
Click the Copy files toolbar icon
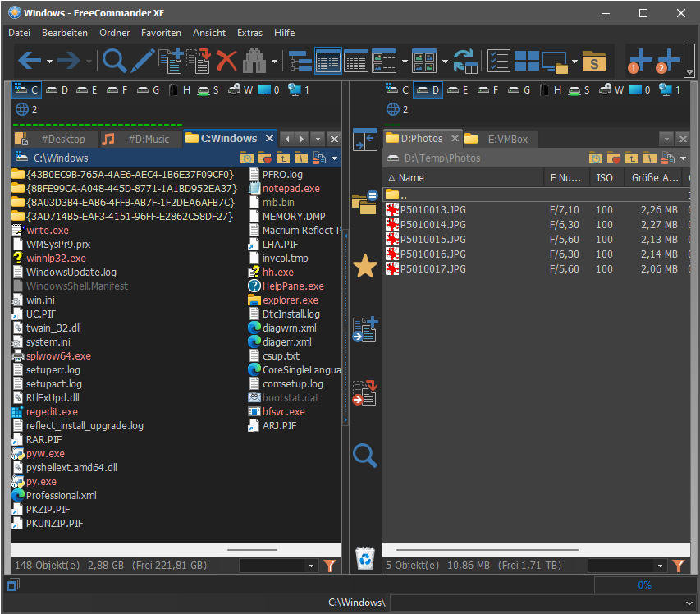(171, 61)
